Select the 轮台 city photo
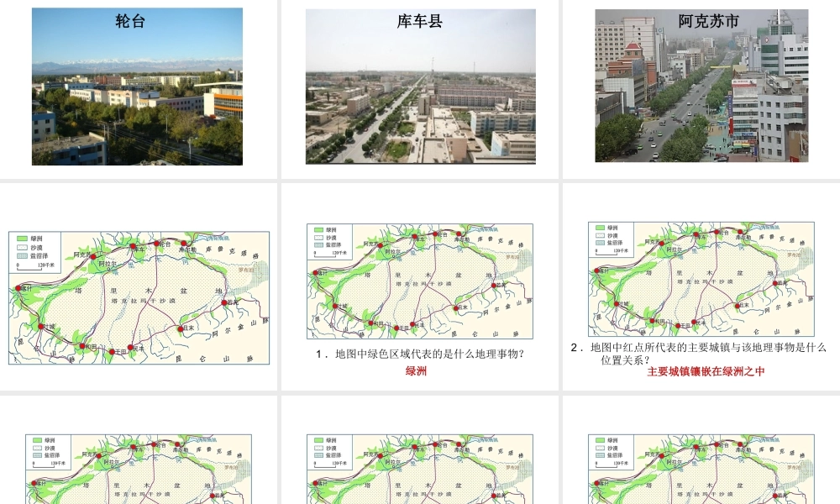 pos(137,87)
